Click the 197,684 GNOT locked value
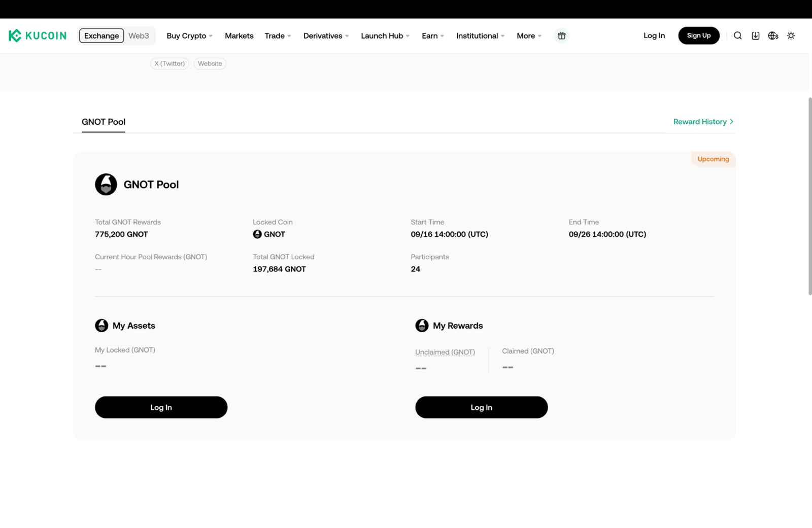This screenshot has height=528, width=812. pyautogui.click(x=279, y=269)
